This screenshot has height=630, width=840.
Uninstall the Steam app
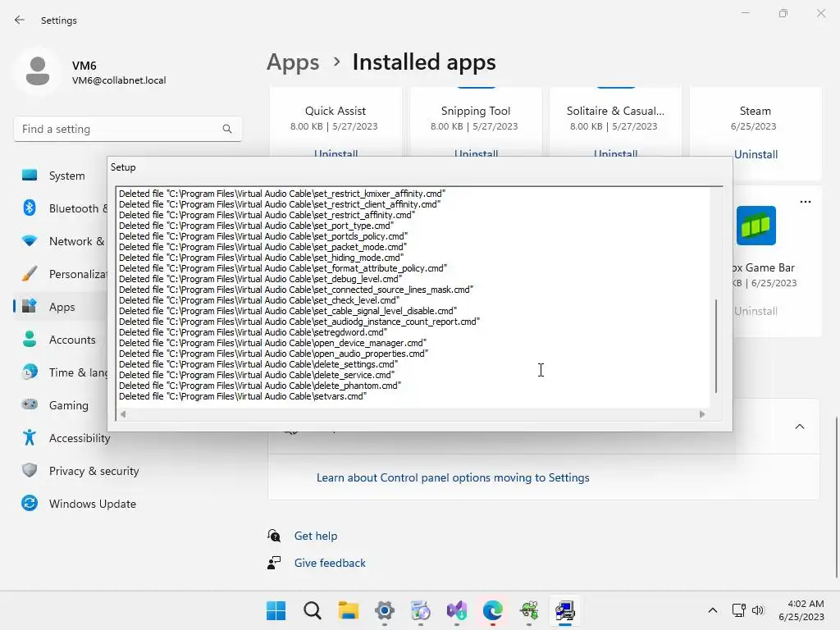756,154
